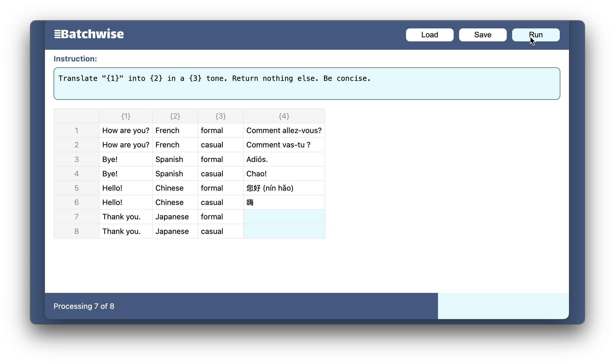The height and width of the screenshot is (364, 615).
Task: Select row header number 5
Action: pos(76,188)
